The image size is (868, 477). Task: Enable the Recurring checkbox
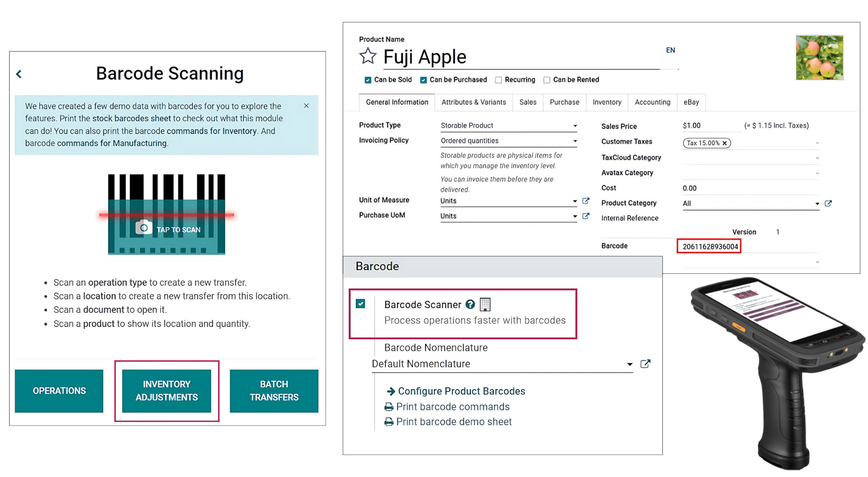point(499,80)
